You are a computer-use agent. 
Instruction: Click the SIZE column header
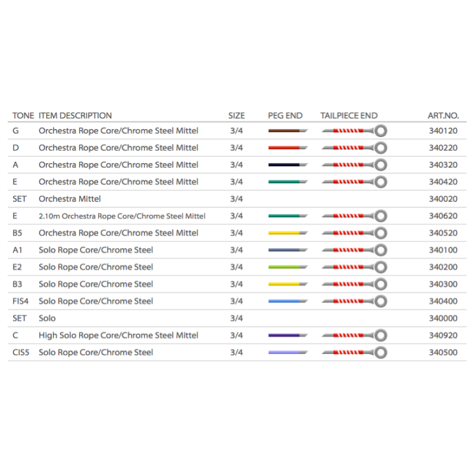236,115
